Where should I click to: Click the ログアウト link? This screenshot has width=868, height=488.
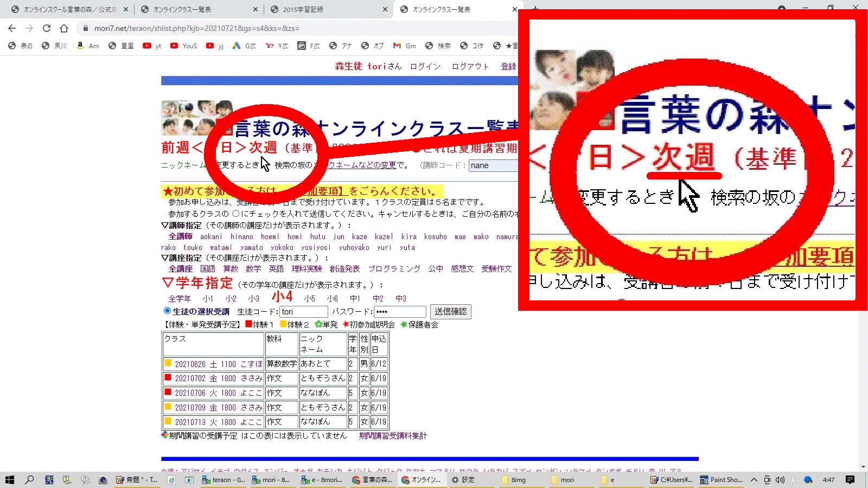(x=470, y=66)
